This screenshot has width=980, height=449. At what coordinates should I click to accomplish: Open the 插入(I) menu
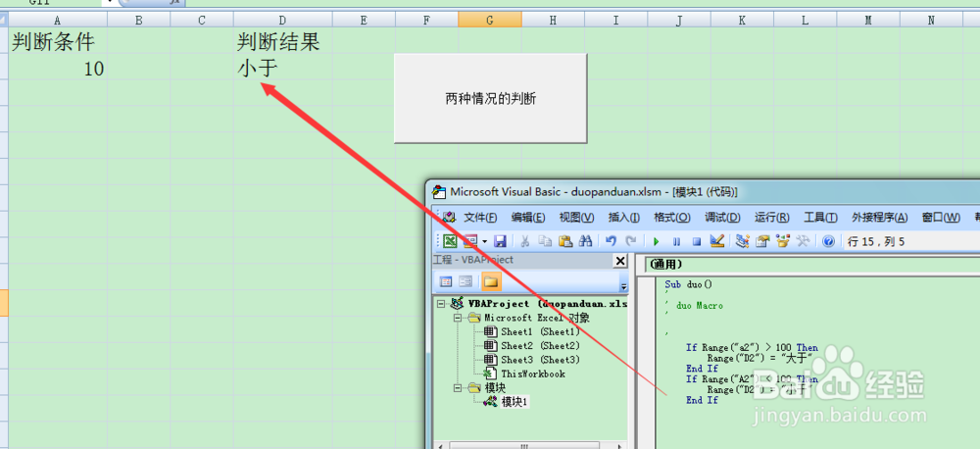pyautogui.click(x=623, y=218)
